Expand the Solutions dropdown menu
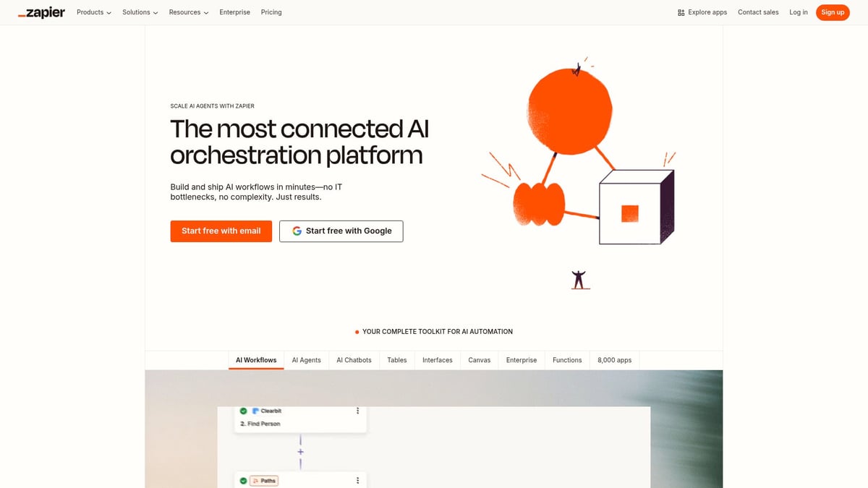This screenshot has height=488, width=868. [x=140, y=12]
